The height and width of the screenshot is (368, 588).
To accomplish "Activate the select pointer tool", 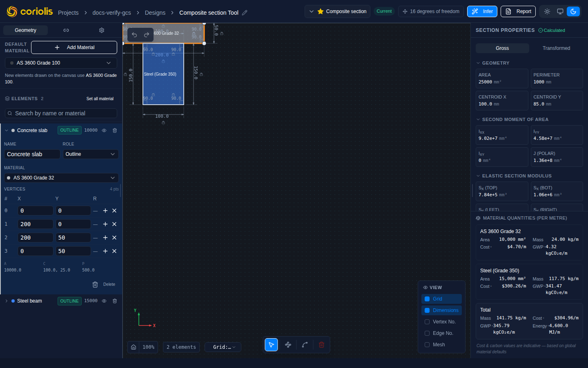I will tap(271, 345).
